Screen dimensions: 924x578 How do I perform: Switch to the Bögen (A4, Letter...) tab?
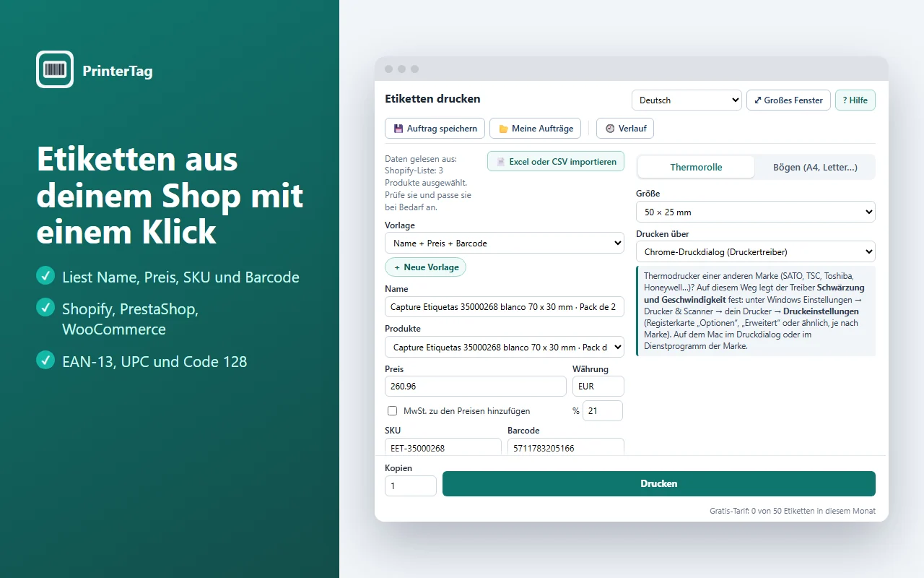(x=815, y=167)
